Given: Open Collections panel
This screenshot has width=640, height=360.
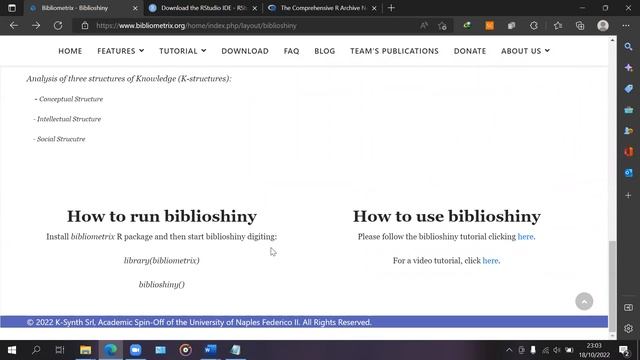Looking at the screenshot, I should 580,25.
